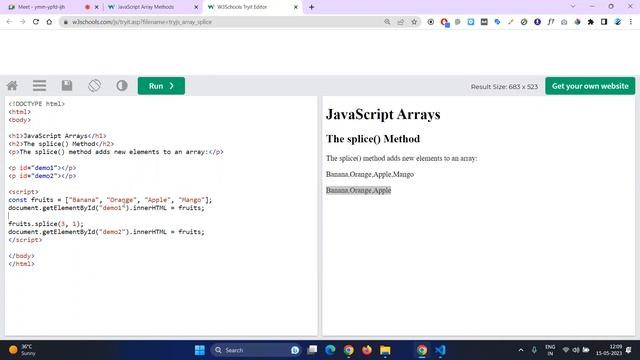Open Task View from the taskbar
Image resolution: width=640 pixels, height=360 pixels.
point(312,350)
